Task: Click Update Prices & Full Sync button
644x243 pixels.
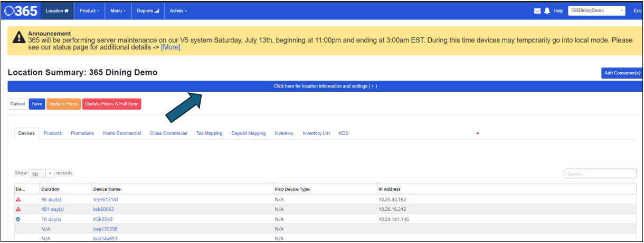Action: 111,104
